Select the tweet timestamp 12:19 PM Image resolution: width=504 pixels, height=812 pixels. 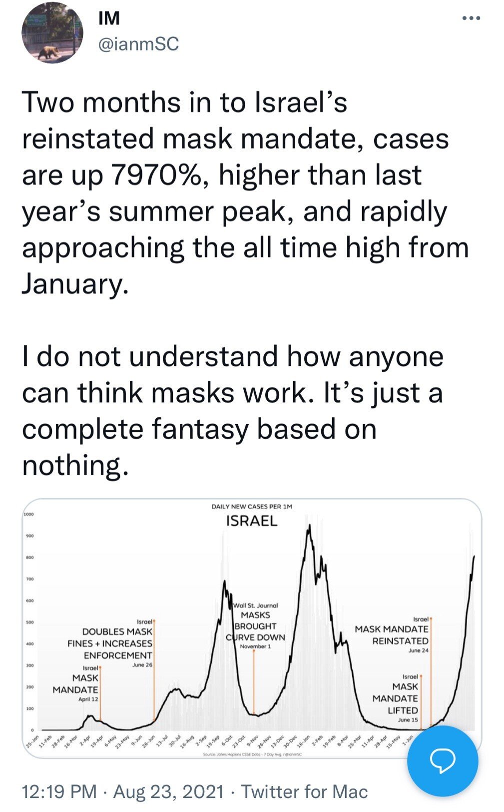coord(59,791)
